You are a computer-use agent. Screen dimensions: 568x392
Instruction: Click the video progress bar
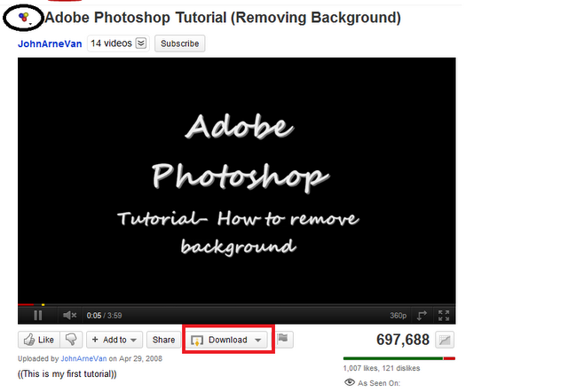click(237, 305)
